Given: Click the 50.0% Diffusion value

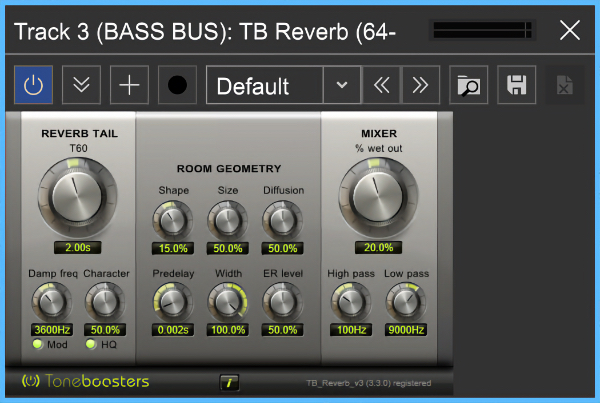Looking at the screenshot, I should pos(282,248).
